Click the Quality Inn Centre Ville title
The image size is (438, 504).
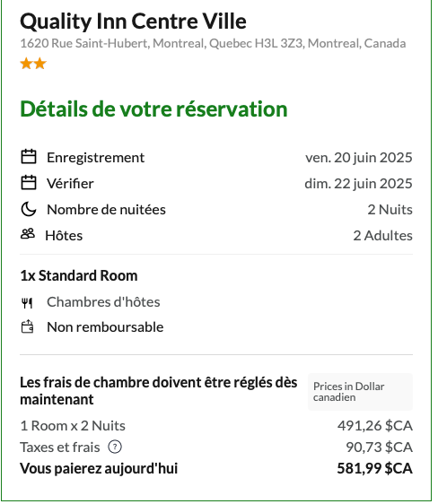tap(133, 22)
